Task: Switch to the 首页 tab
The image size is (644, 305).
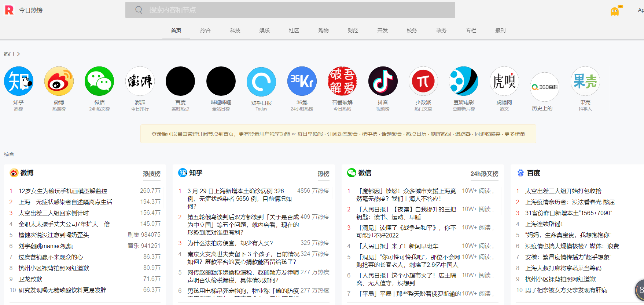Action: coord(176,30)
